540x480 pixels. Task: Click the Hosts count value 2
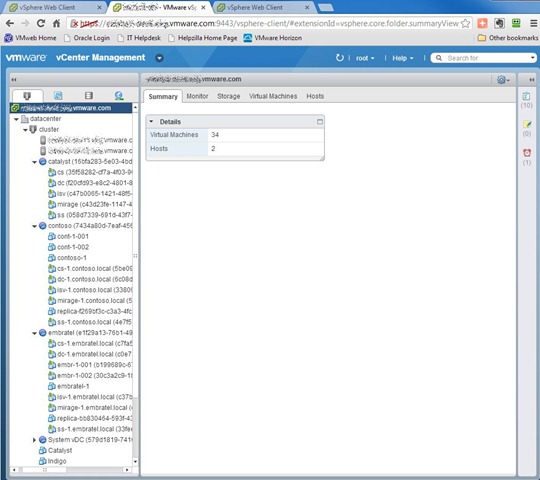point(213,149)
